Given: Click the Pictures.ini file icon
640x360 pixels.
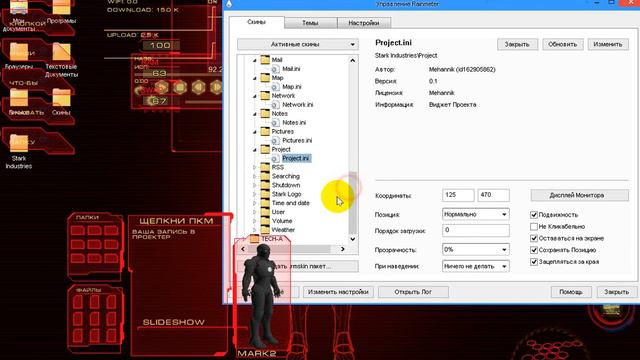Looking at the screenshot, I should [x=276, y=141].
